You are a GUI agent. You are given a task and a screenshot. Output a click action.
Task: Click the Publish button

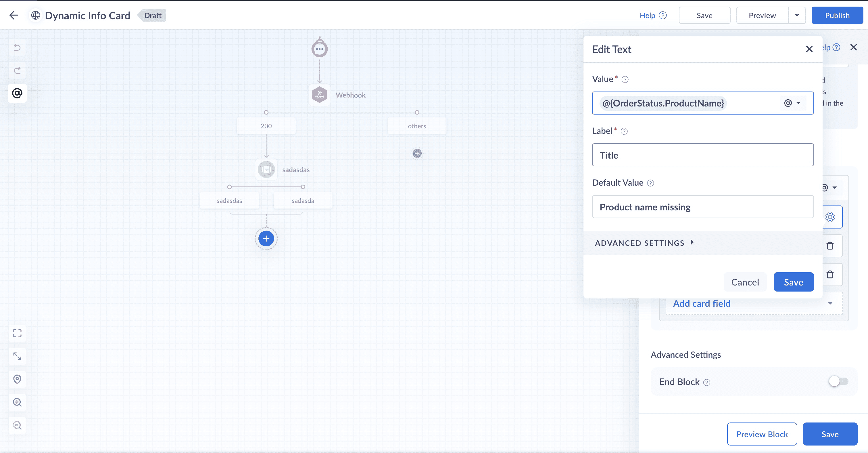coord(837,15)
